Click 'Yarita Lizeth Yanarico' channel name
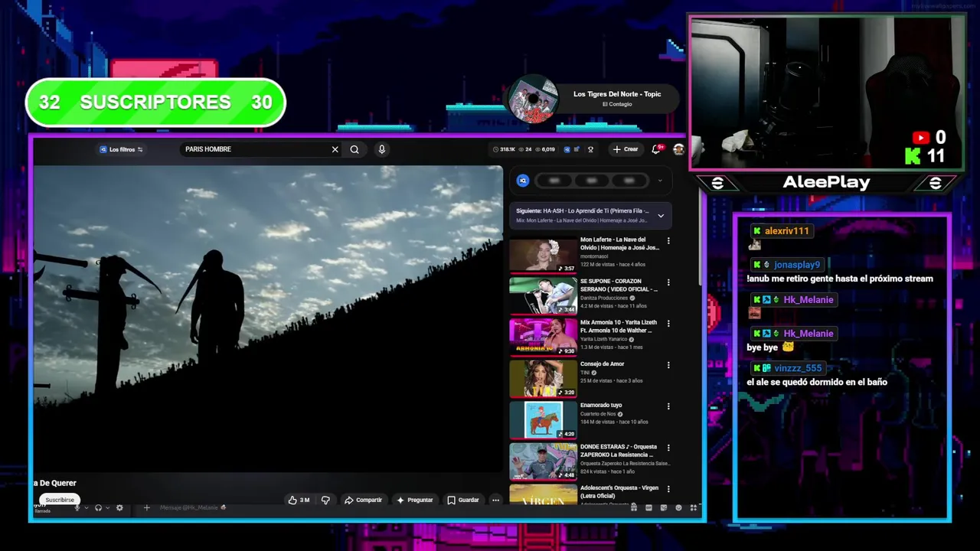Image resolution: width=980 pixels, height=551 pixels. (603, 339)
